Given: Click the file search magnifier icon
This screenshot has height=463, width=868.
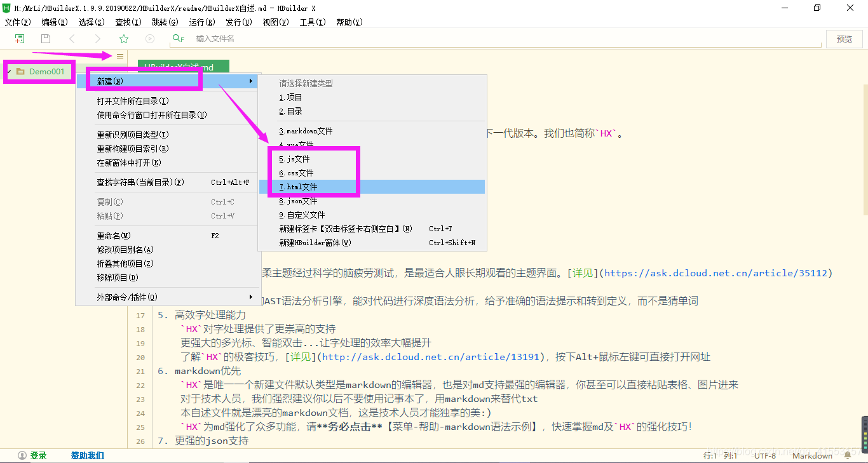Looking at the screenshot, I should 178,39.
